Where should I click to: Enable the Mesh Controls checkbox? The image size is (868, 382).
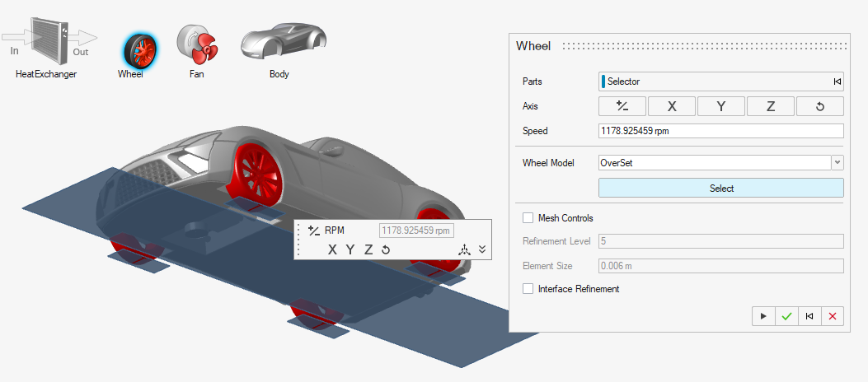click(x=528, y=218)
